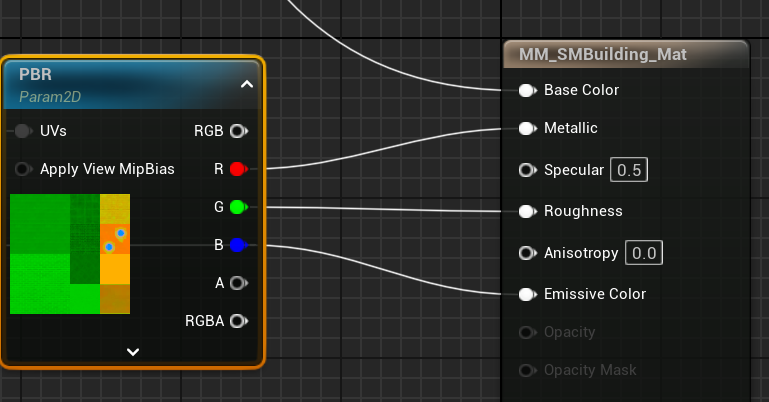Click the Metallic label

point(571,128)
